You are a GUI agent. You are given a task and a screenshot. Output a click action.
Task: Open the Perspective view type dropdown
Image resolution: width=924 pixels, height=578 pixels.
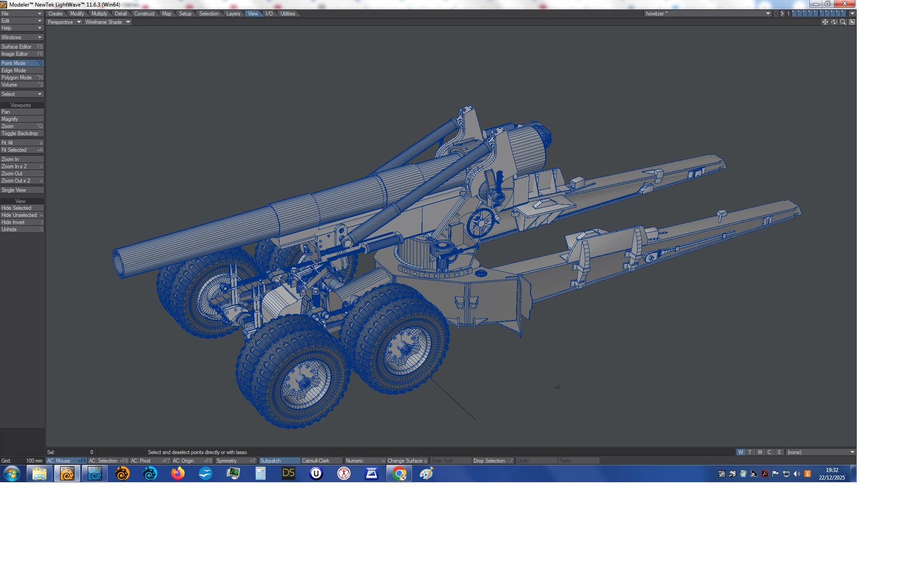click(64, 22)
